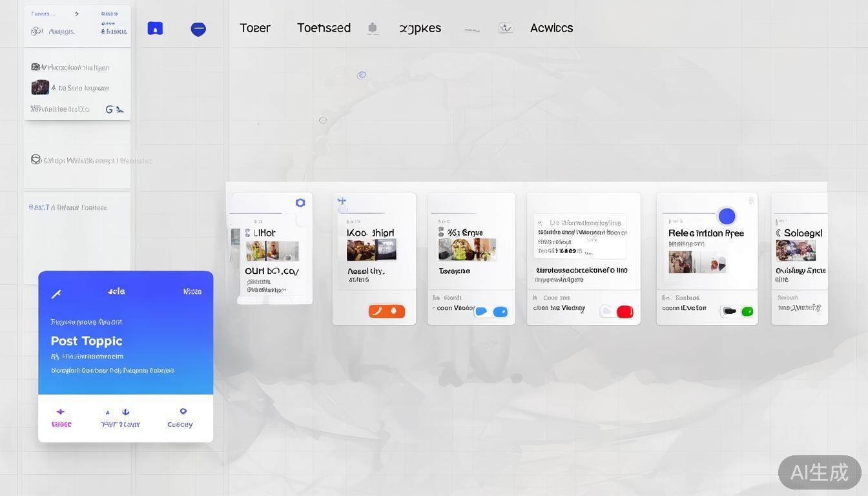Screen dimensions: 868x496
Task: Click the blue home icon in toolbar
Action: click(x=155, y=28)
